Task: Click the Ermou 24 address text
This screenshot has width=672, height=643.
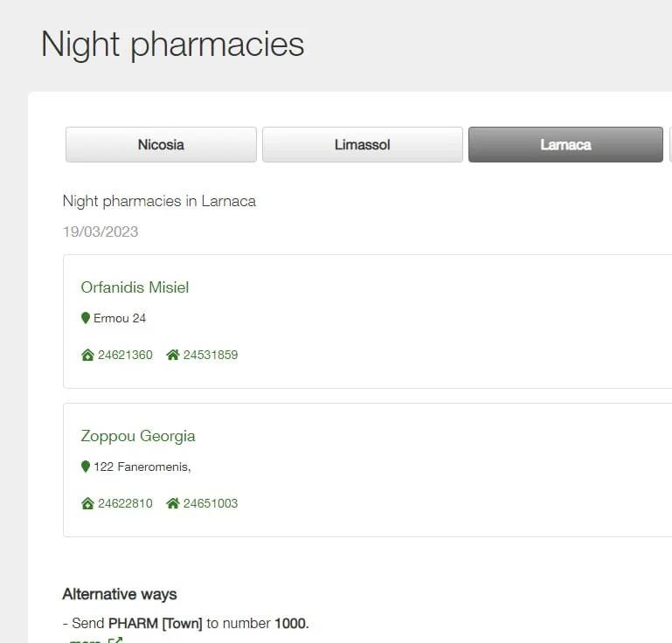Action: (x=120, y=319)
